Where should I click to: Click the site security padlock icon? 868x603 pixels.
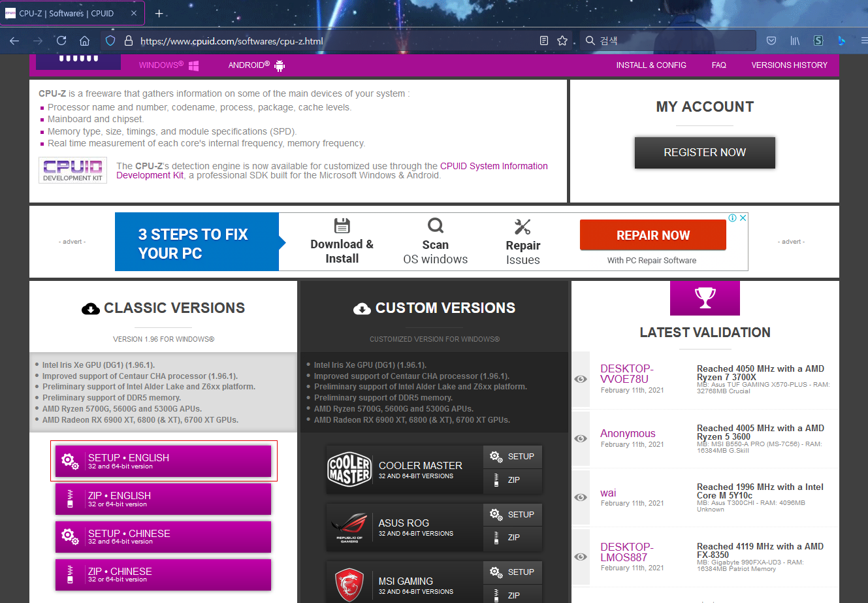(128, 41)
